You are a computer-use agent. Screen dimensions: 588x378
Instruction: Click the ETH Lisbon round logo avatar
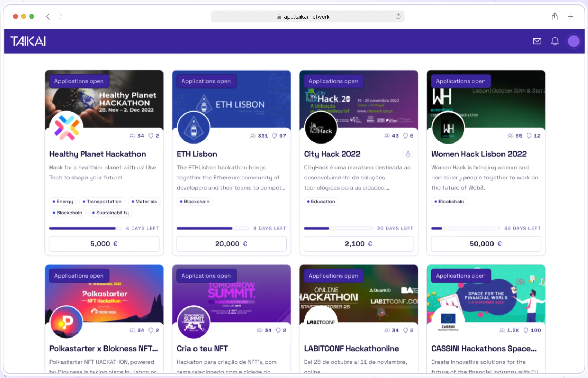click(193, 128)
